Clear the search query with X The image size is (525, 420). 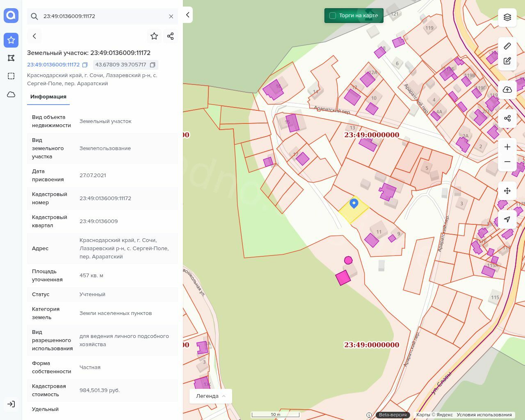(171, 16)
